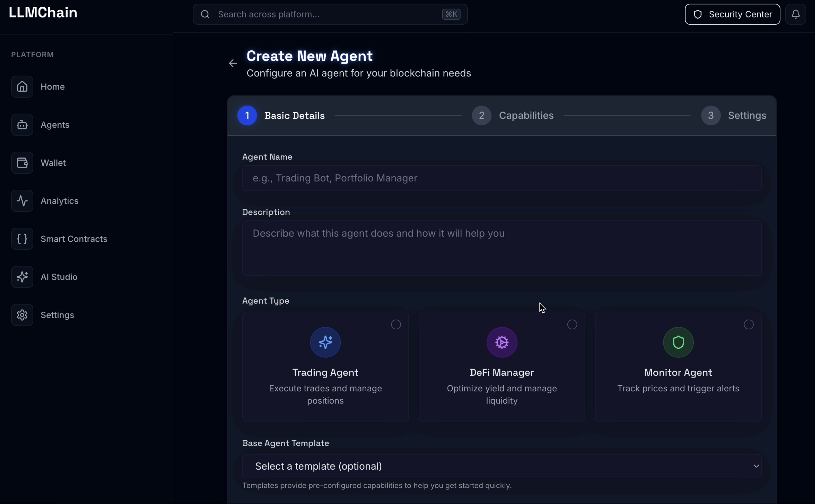Click the template dropdown chevron arrow
This screenshot has height=504, width=815.
click(x=756, y=466)
